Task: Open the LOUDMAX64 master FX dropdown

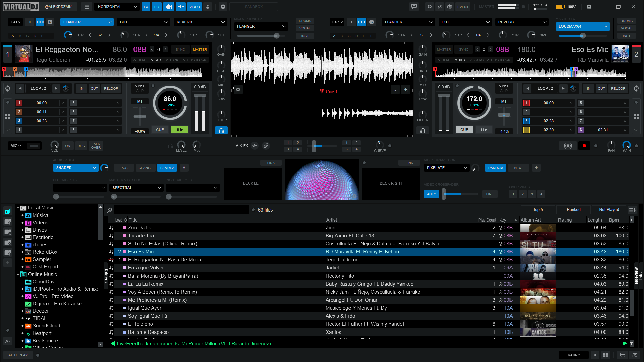Action: pyautogui.click(x=583, y=26)
